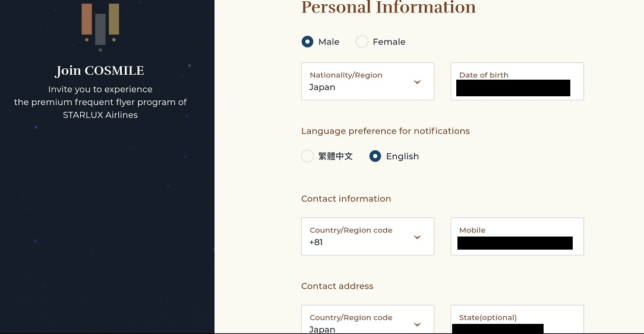Click the chevron beside +81 code

pyautogui.click(x=417, y=237)
